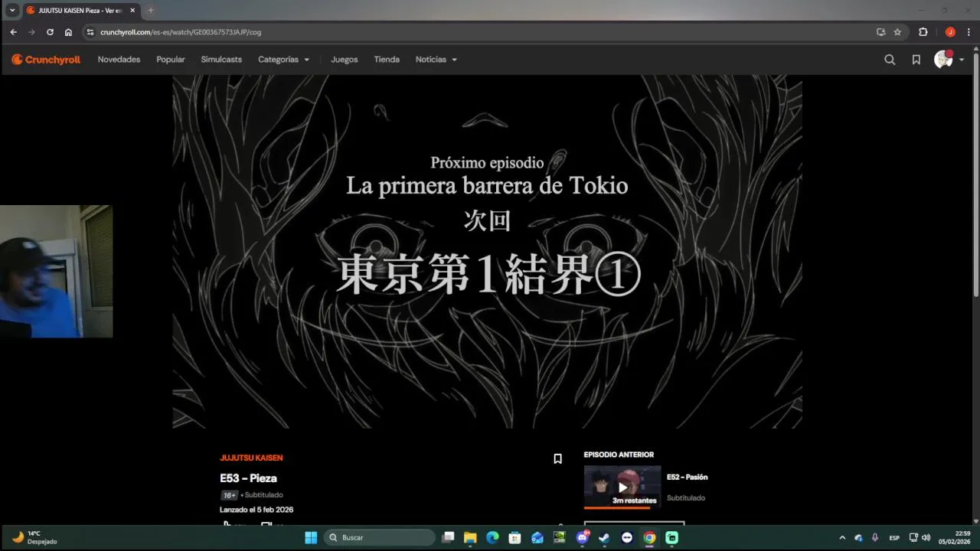The image size is (980, 551).
Task: Show hidden system tray icons
Action: [x=842, y=537]
